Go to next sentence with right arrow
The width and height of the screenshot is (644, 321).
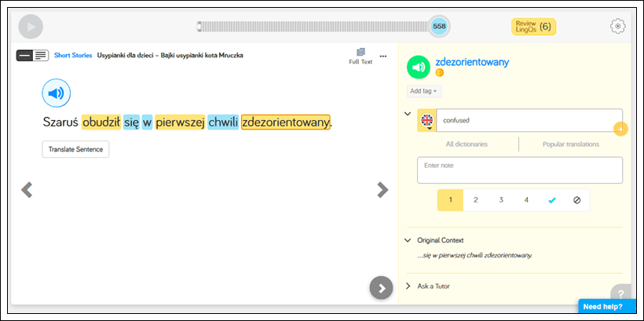[x=382, y=189]
